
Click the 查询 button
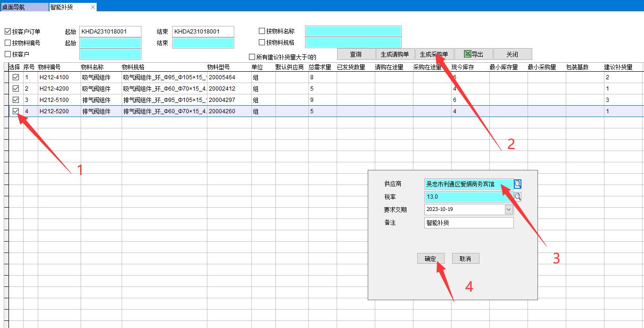(356, 54)
